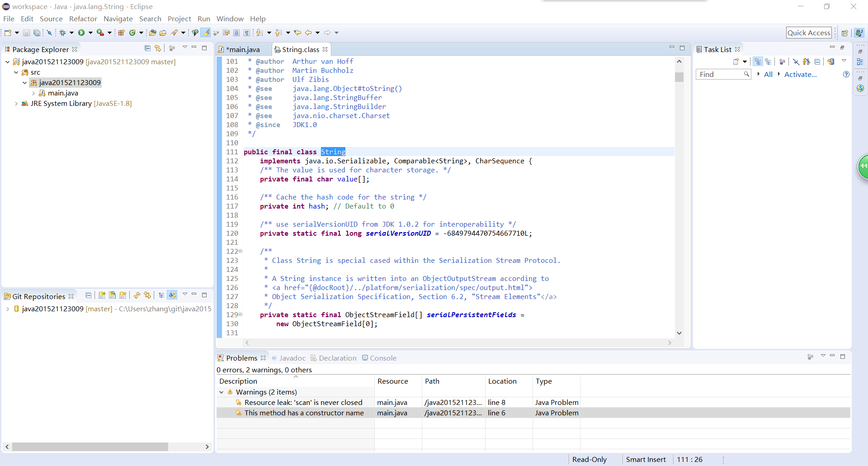Synchronize Changed tasks in Task List
Image resolution: width=868 pixels, height=466 pixels.
830,62
